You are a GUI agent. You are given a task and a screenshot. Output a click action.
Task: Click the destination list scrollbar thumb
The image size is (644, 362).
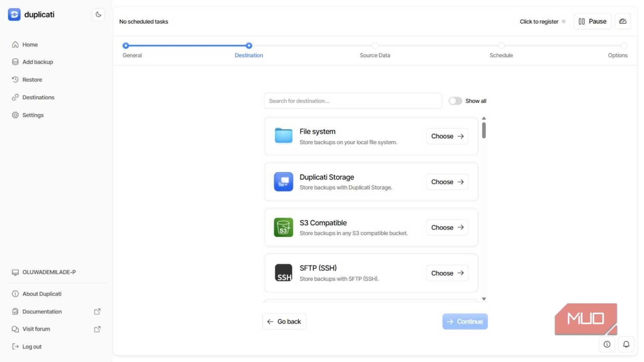coord(484,130)
